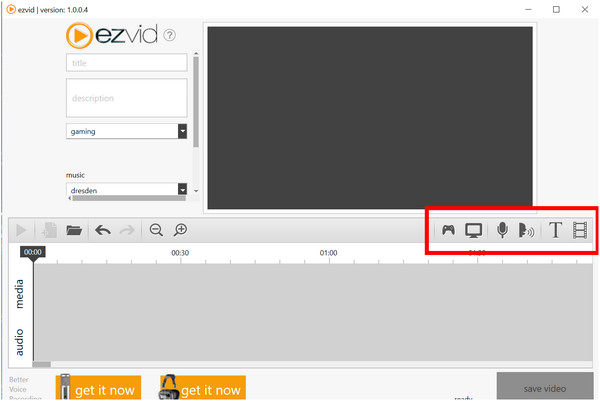Zoom out the timeline with the magnifier
Image resolution: width=600 pixels, height=401 pixels.
(x=156, y=230)
